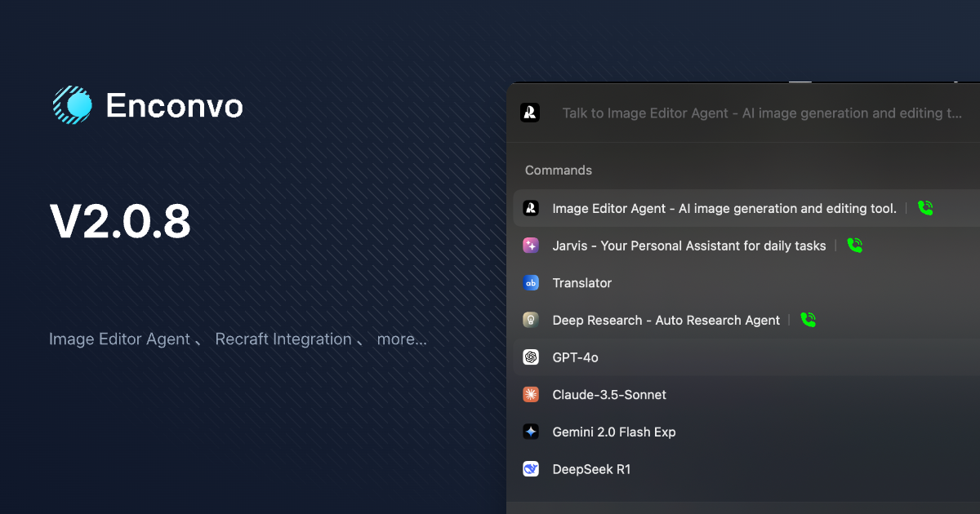Click the Recraft Integration feature text
The image size is (980, 514).
pyautogui.click(x=283, y=339)
